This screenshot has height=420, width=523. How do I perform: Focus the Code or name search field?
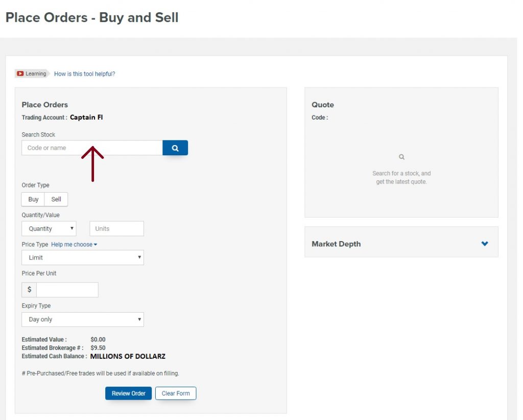92,148
